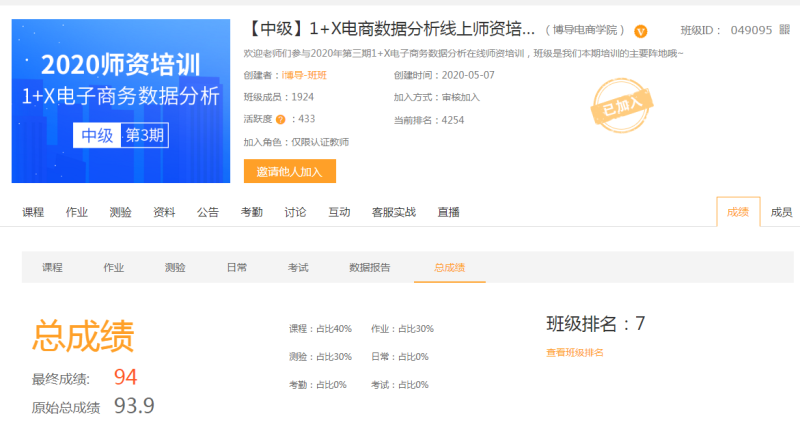Image resolution: width=800 pixels, height=431 pixels.
Task: Select the 考勤 tab
Action: 252,212
